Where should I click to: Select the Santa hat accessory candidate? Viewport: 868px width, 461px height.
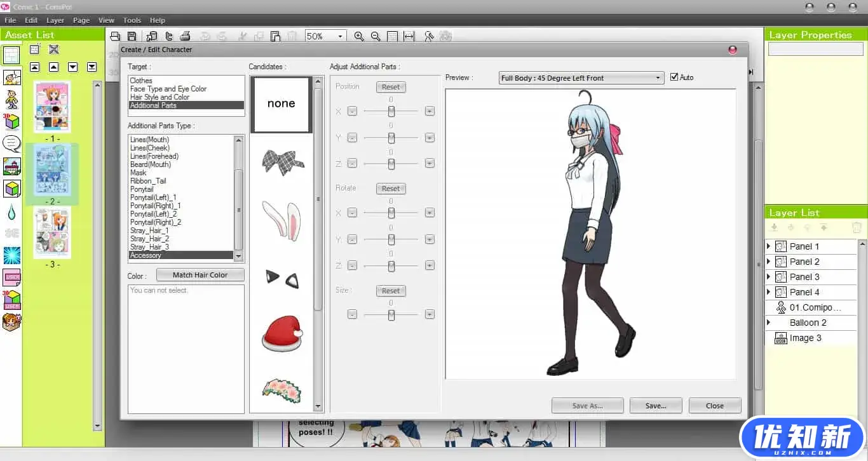click(281, 335)
